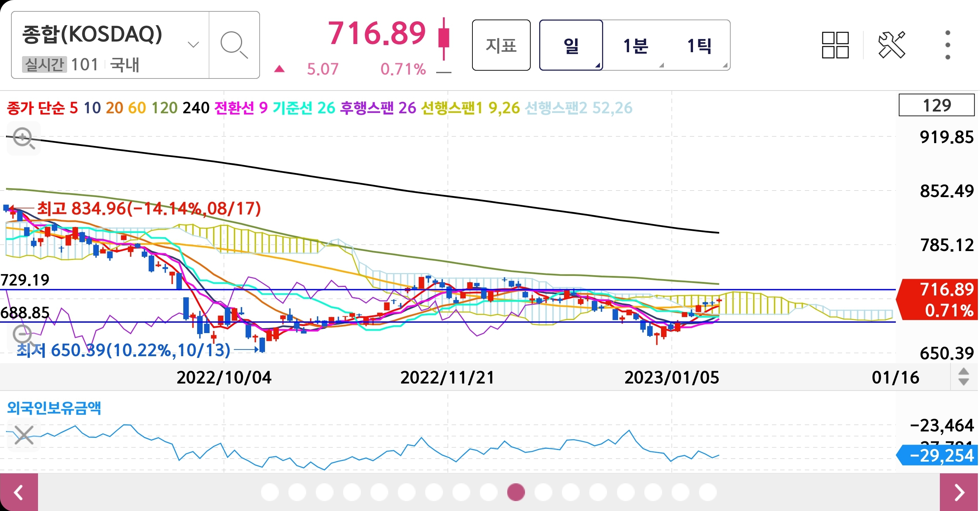The width and height of the screenshot is (980, 511).
Task: Expand the KOSDAQ index selector dropdown
Action: tap(193, 45)
